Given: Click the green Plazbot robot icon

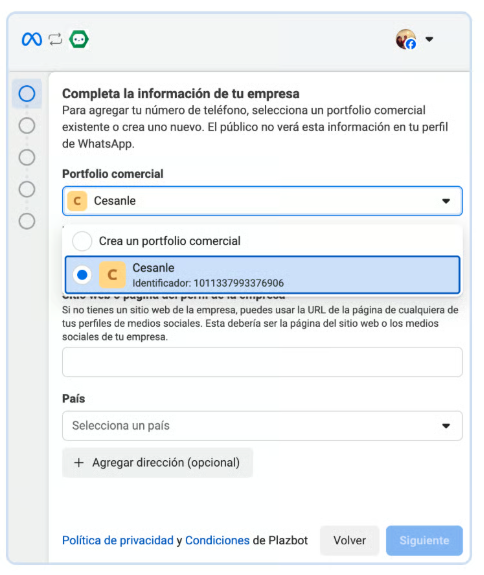Looking at the screenshot, I should [x=79, y=39].
